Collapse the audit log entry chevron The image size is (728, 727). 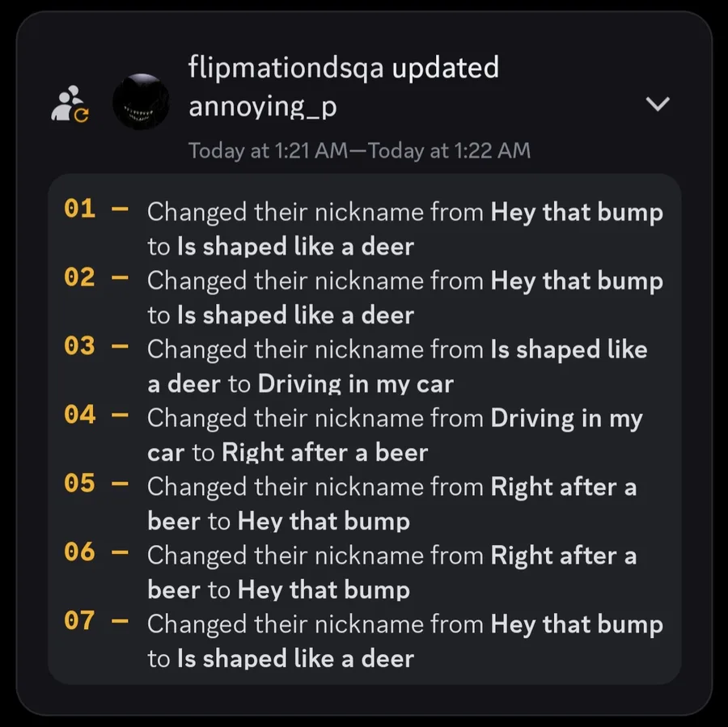pyautogui.click(x=659, y=104)
